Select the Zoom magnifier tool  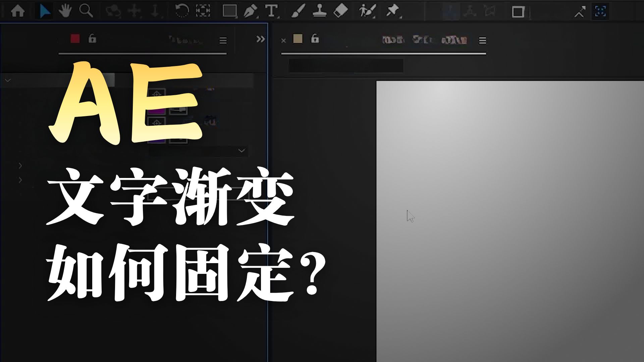pyautogui.click(x=86, y=11)
